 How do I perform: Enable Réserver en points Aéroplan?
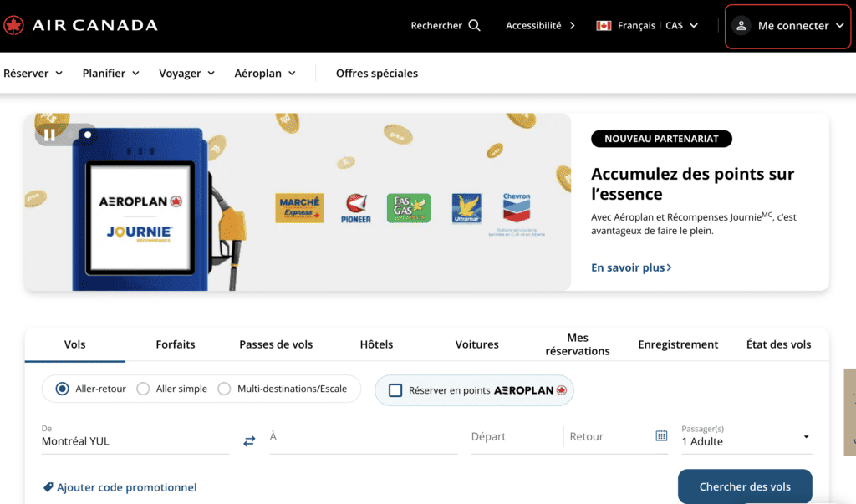(x=396, y=390)
